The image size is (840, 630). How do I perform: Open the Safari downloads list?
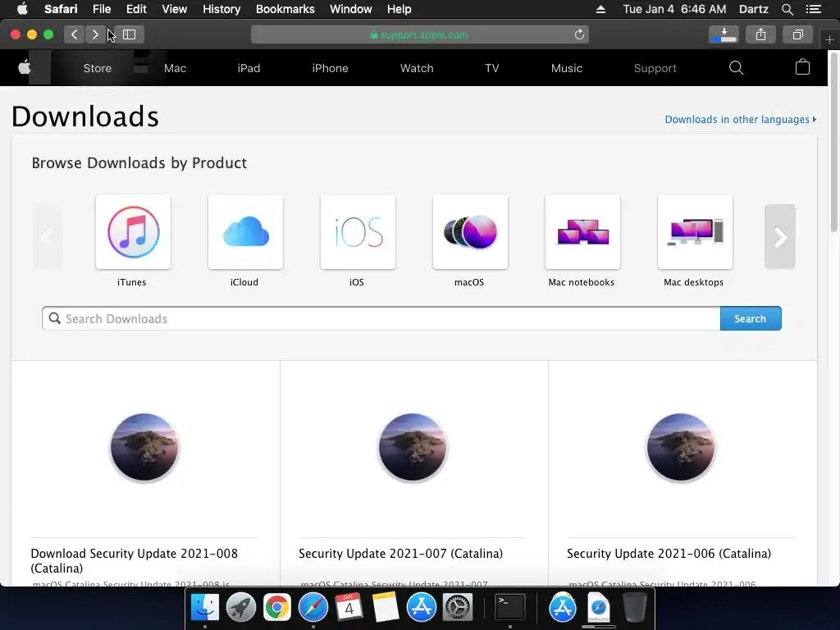[x=724, y=34]
